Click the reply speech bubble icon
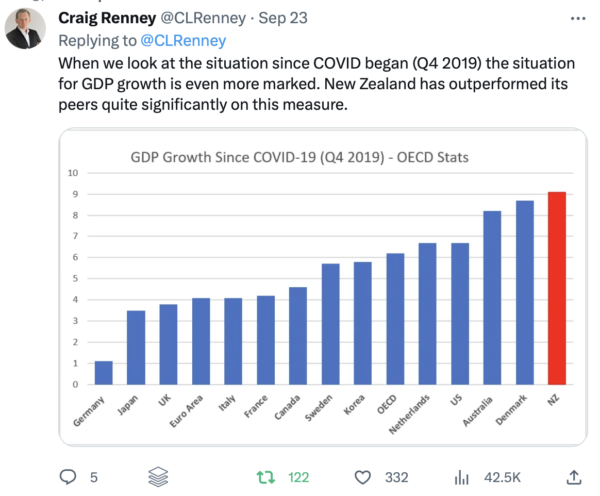 click(70, 476)
